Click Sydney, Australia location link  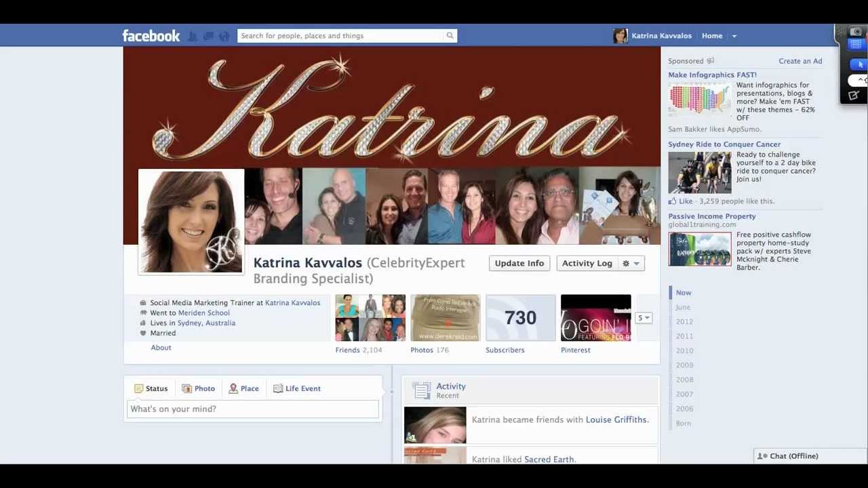206,323
